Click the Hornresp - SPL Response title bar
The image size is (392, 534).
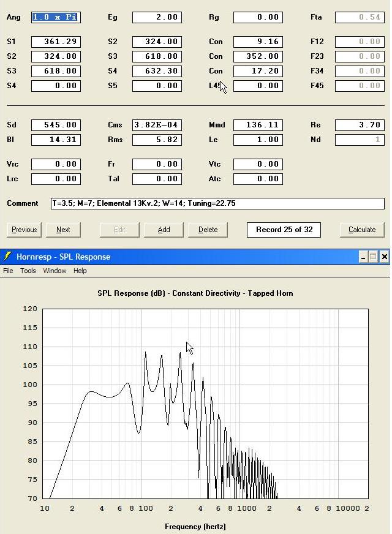[195, 257]
